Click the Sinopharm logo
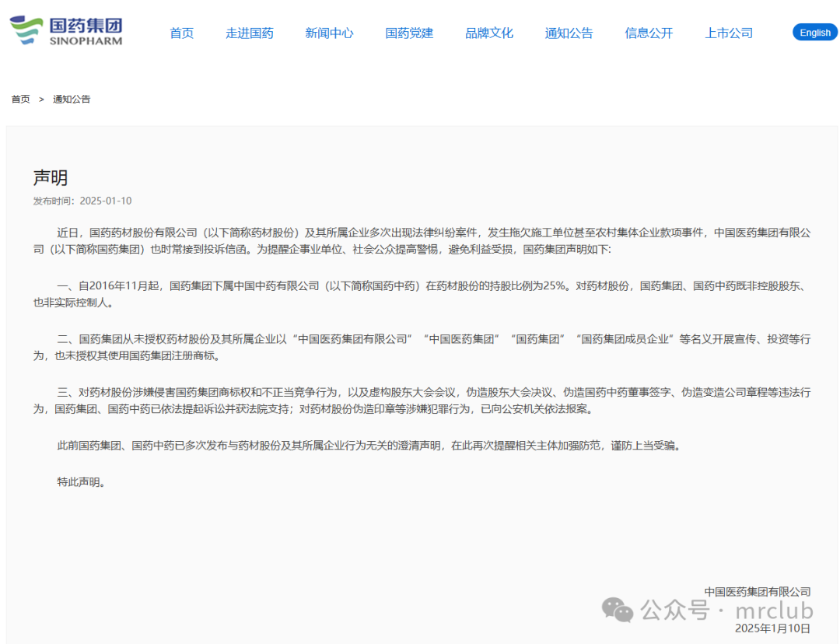Viewport: 840px width, 644px height. point(66,30)
